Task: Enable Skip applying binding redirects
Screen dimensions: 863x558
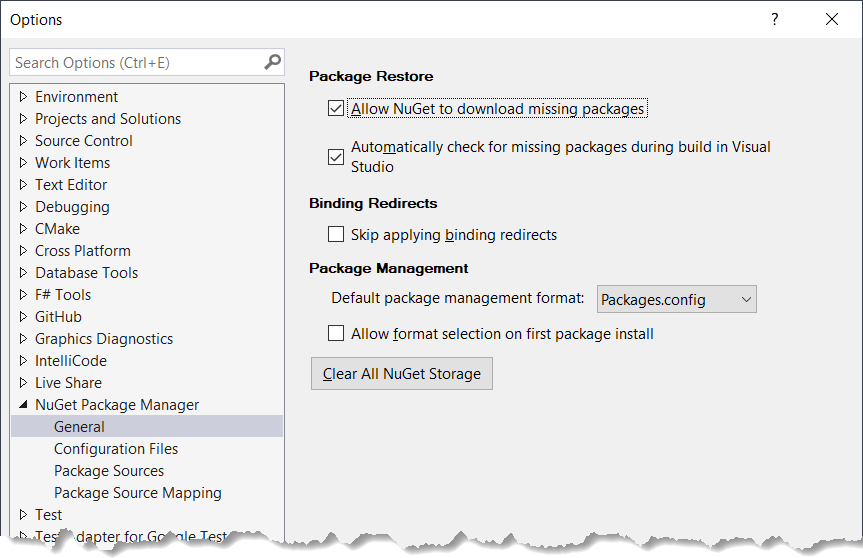Action: tap(336, 234)
